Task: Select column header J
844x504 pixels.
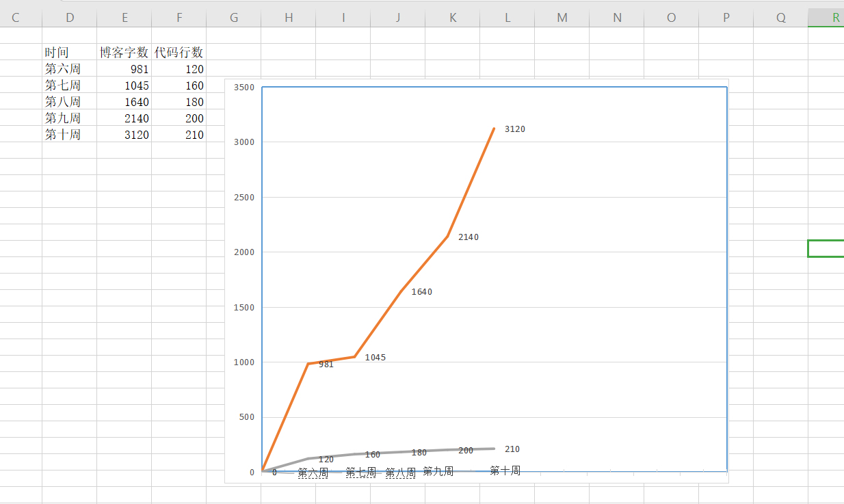Action: [x=397, y=18]
